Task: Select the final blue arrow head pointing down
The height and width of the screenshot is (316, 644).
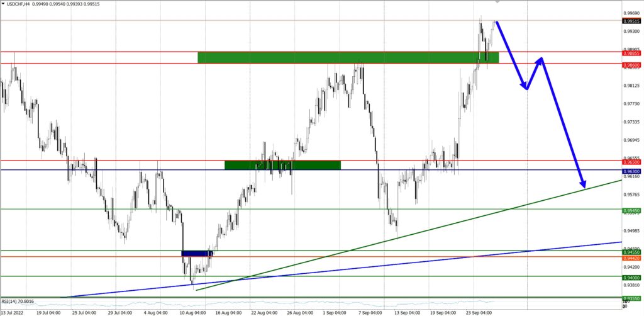Action: [583, 184]
